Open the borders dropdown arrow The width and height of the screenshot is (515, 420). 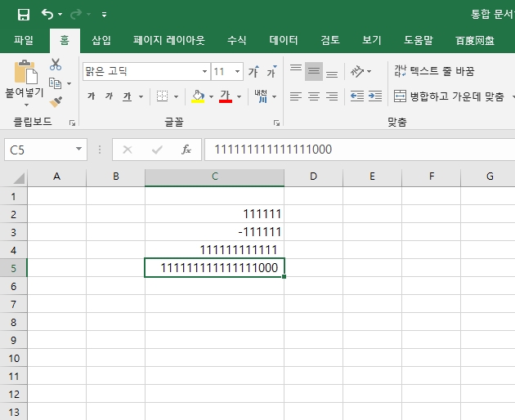pyautogui.click(x=176, y=96)
